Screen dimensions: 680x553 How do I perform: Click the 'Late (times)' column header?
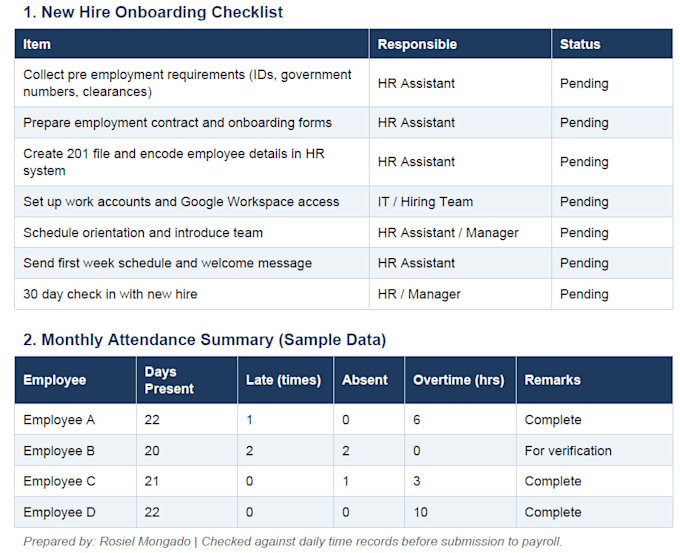click(285, 380)
